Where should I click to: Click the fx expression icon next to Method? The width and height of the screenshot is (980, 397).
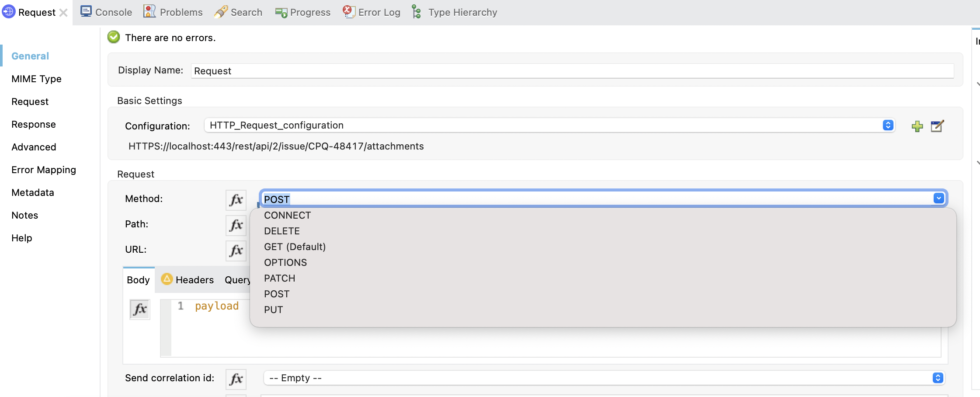coord(236,200)
